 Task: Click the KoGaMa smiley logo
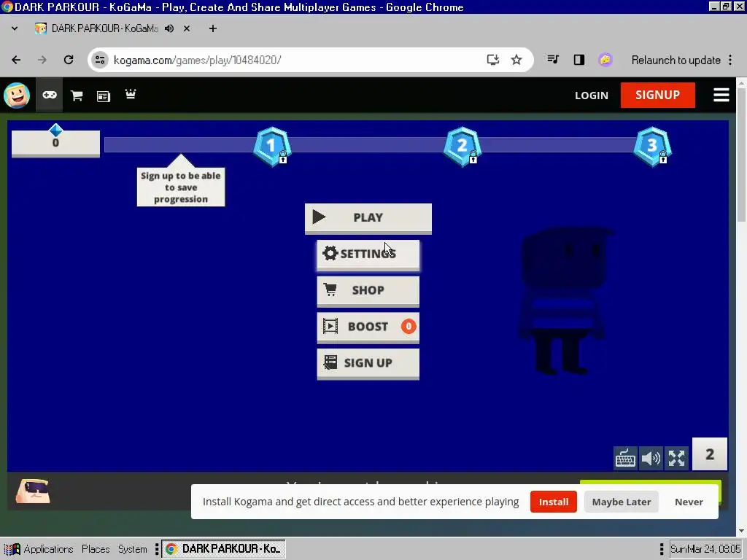click(x=17, y=96)
